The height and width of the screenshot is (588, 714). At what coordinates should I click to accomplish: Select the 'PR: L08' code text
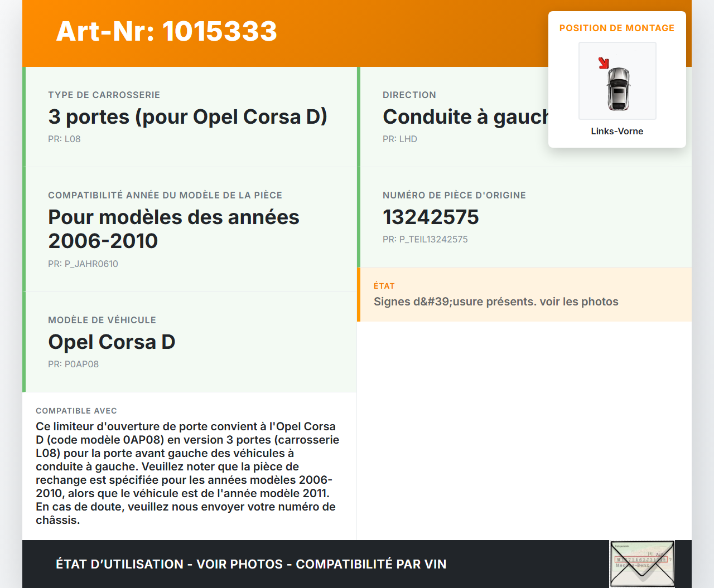(x=64, y=139)
